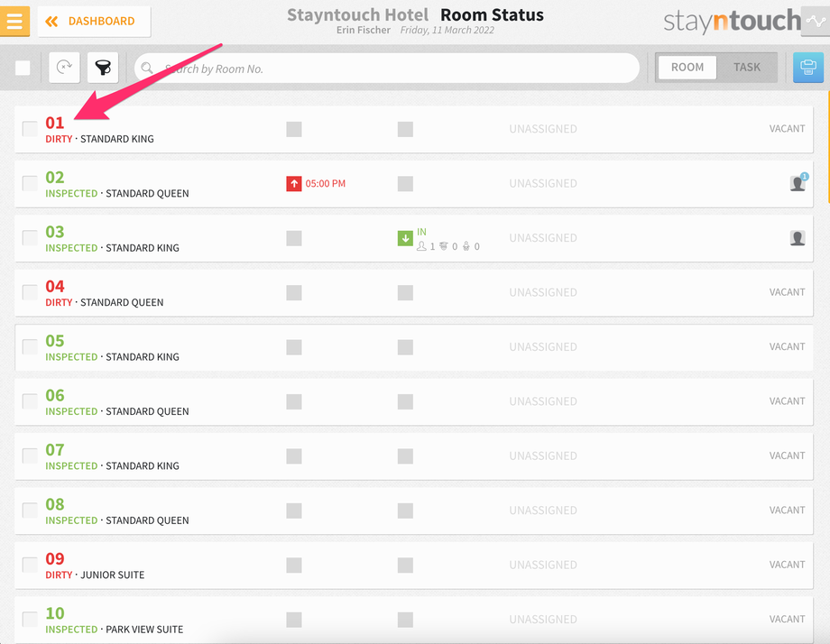Select checkbox for room 03
The width and height of the screenshot is (830, 644).
[30, 237]
